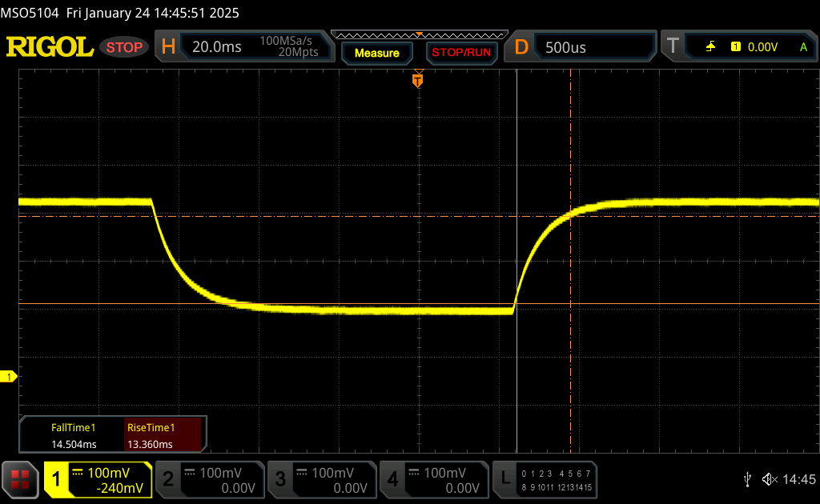
Task: Toggle the muted speaker sound icon
Action: 769,479
